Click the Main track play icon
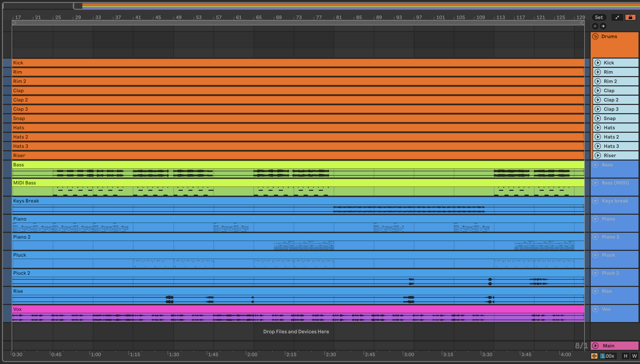This screenshot has width=640, height=364. 596,346
